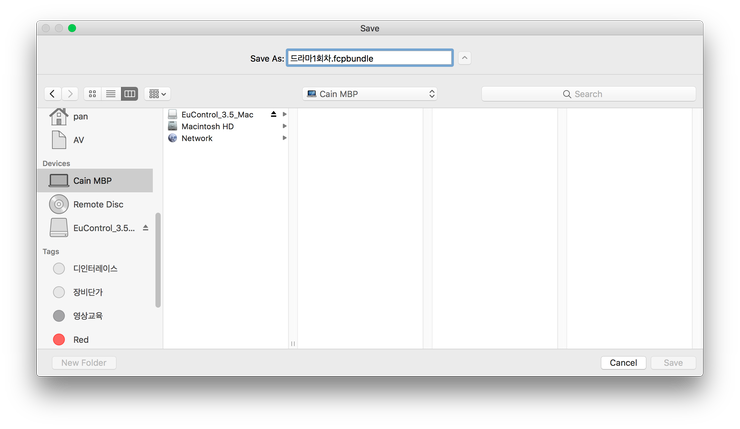Open the Cain MBP location popup
This screenshot has width=740, height=429.
[x=370, y=94]
